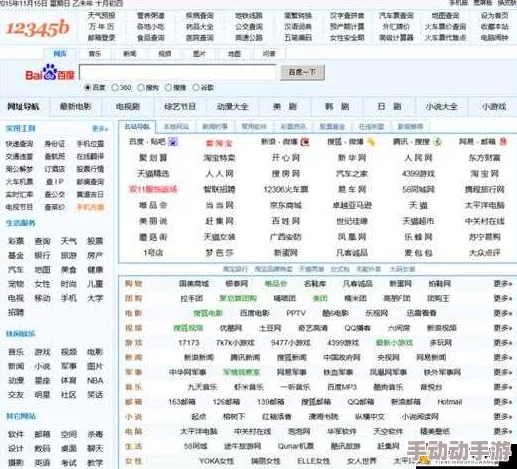Expand 更多 in the 实用工具 sidebar header
Viewport: 517px width, 469px height.
pos(100,129)
